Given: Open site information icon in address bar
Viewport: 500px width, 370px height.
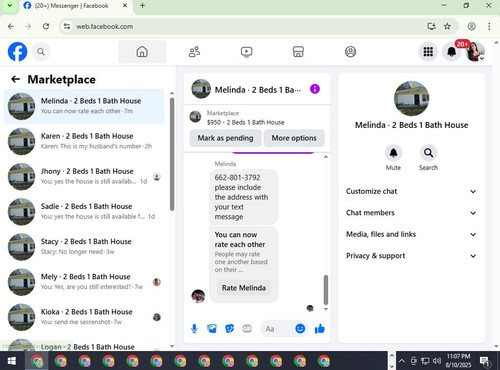Looking at the screenshot, I should click(67, 26).
